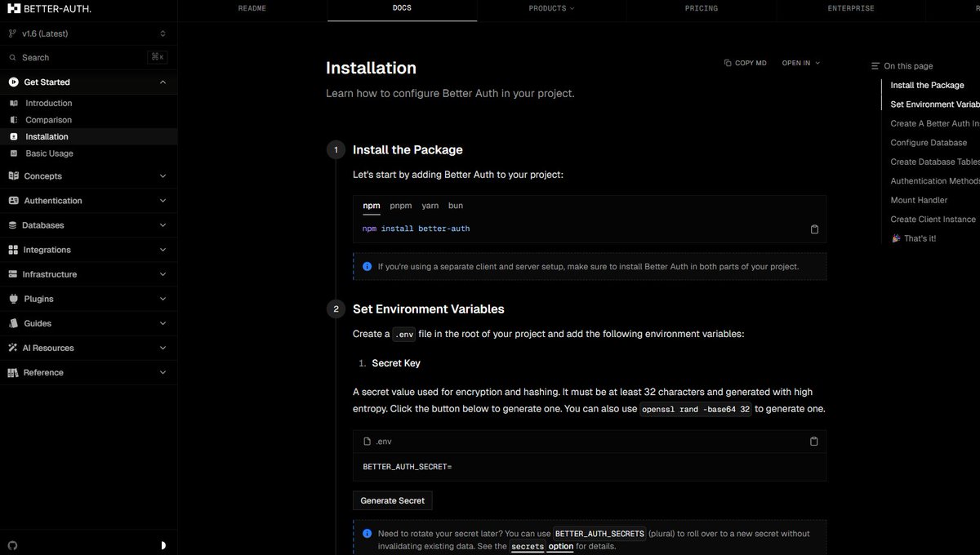Screen dimensions: 980x555
Task: Click the Reference library icon
Action: (13, 372)
